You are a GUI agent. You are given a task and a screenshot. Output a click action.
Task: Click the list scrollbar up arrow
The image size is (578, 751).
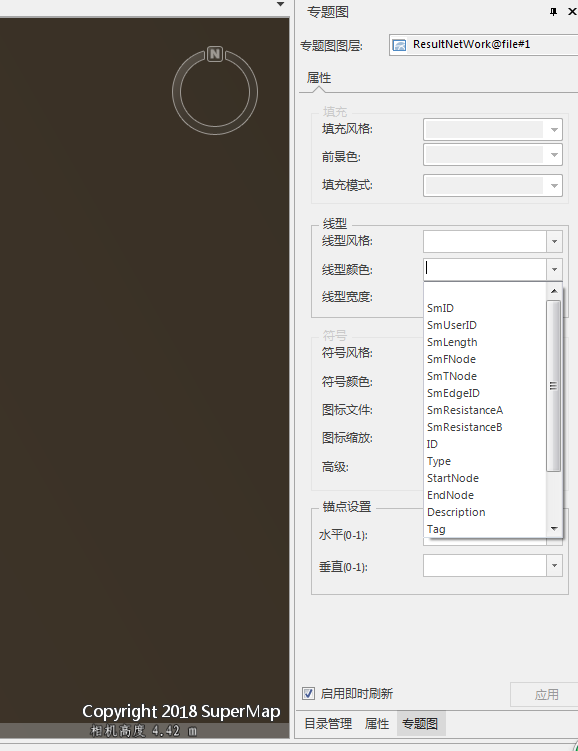pyautogui.click(x=554, y=291)
